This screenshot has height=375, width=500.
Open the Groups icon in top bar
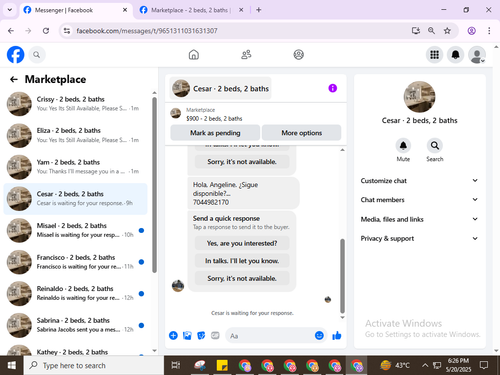coord(298,55)
